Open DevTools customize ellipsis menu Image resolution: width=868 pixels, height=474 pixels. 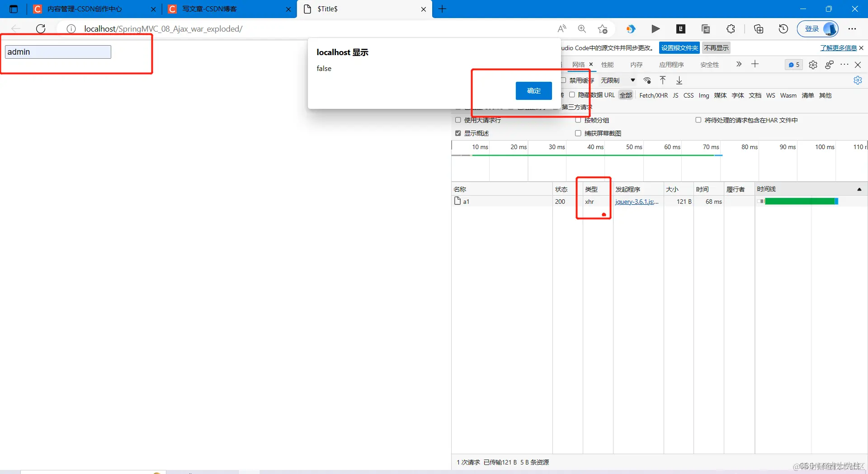[x=844, y=65]
